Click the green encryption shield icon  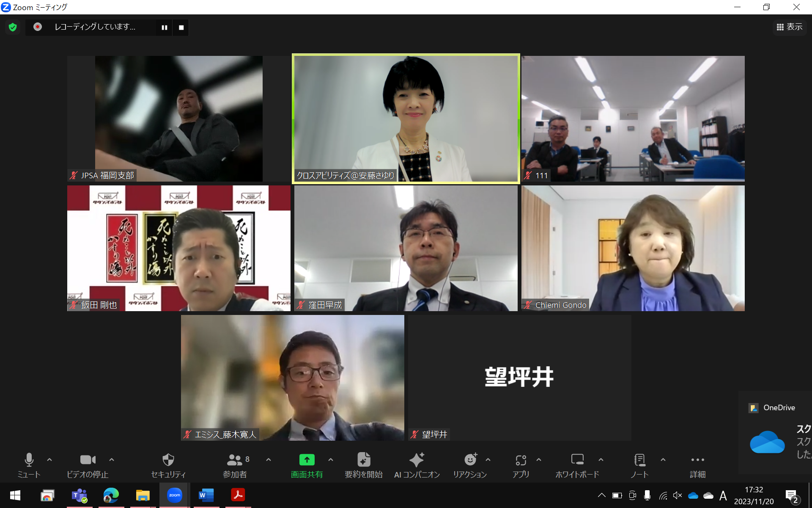click(x=13, y=28)
